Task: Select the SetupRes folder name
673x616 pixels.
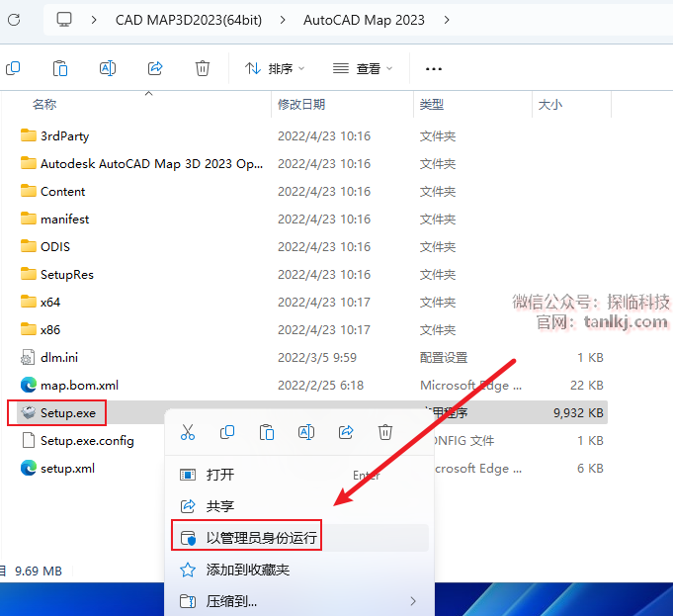Action: coord(67,274)
